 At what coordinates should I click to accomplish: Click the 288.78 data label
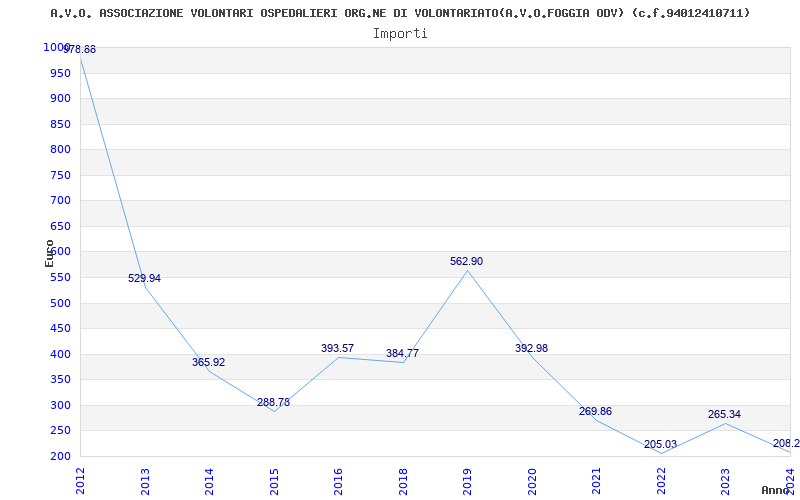coord(273,402)
